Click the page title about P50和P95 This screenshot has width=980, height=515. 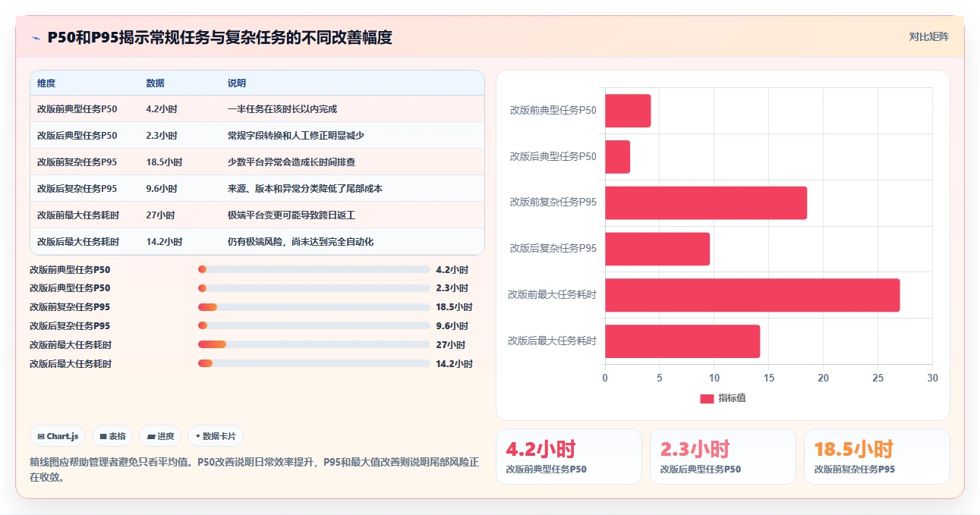pos(220,38)
